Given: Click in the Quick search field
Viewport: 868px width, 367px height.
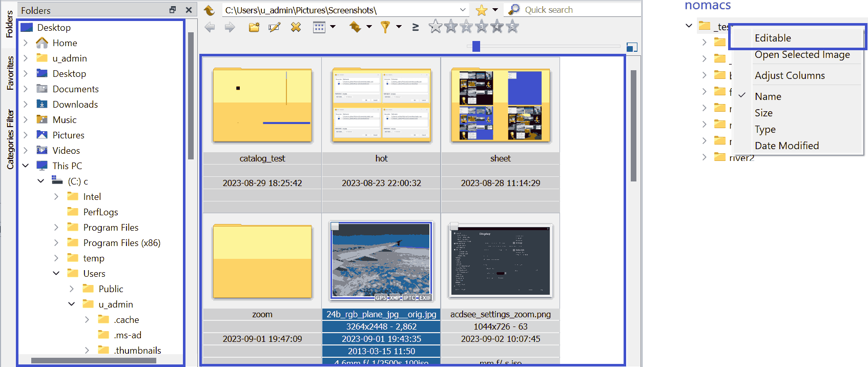Looking at the screenshot, I should click(574, 10).
